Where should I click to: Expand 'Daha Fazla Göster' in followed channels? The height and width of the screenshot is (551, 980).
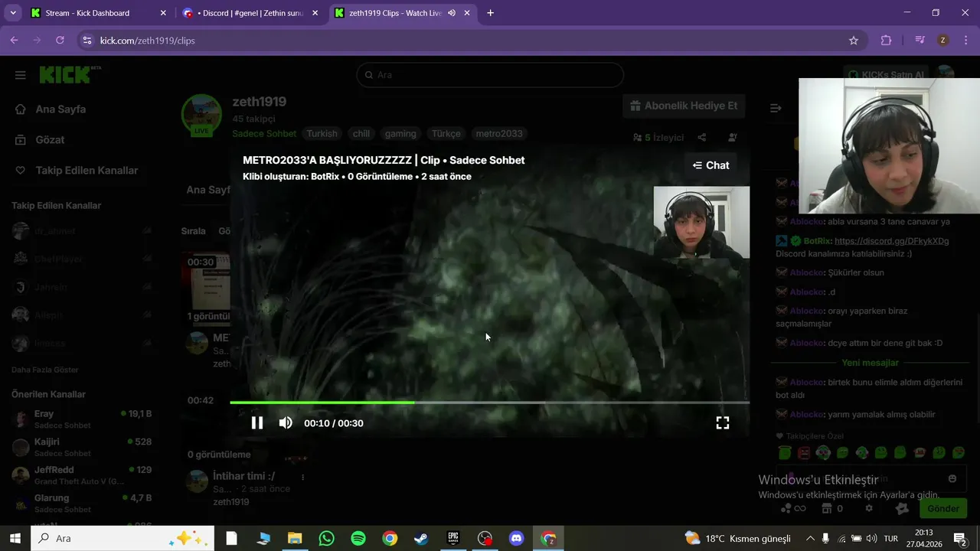pos(45,370)
